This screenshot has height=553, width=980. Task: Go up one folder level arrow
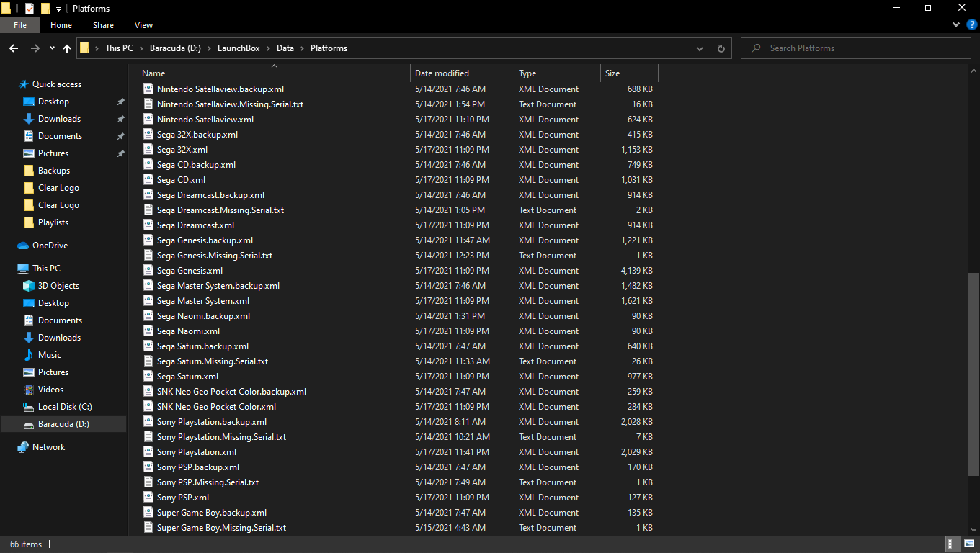coord(67,48)
